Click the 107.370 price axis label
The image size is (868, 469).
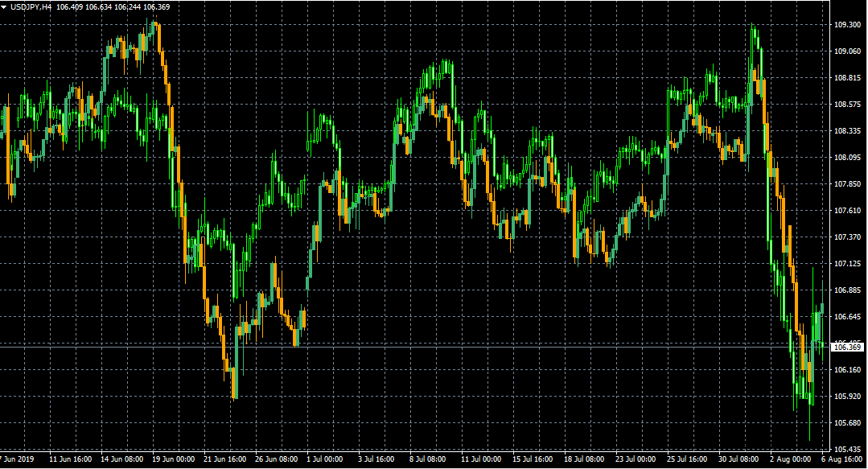click(847, 237)
